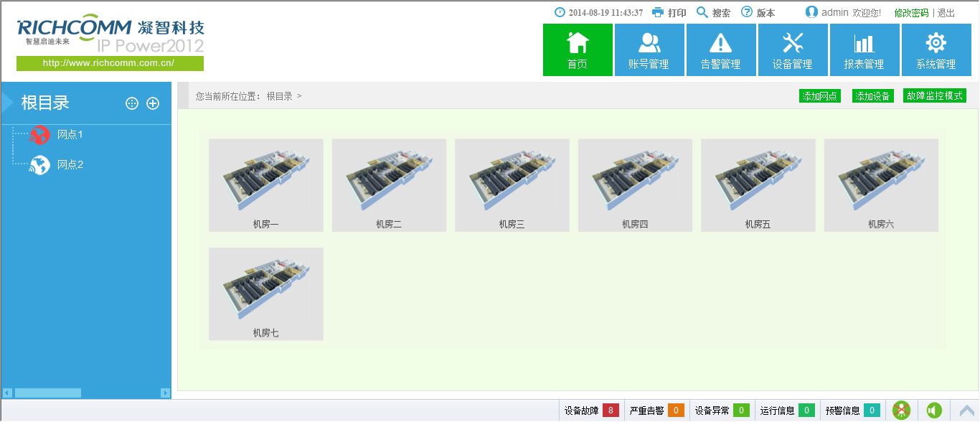Select the 设备管理 device management wrench icon
The height and width of the screenshot is (422, 980).
coord(793,50)
